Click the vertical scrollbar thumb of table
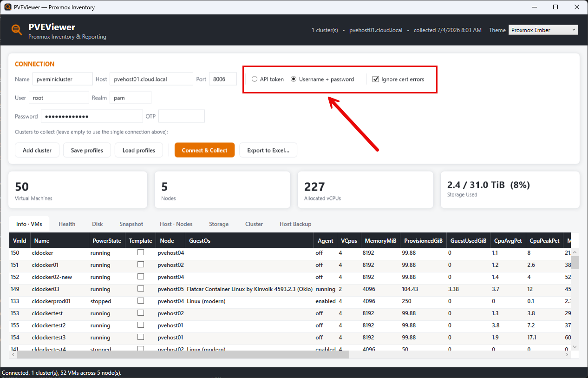The width and height of the screenshot is (588, 378). (575, 263)
